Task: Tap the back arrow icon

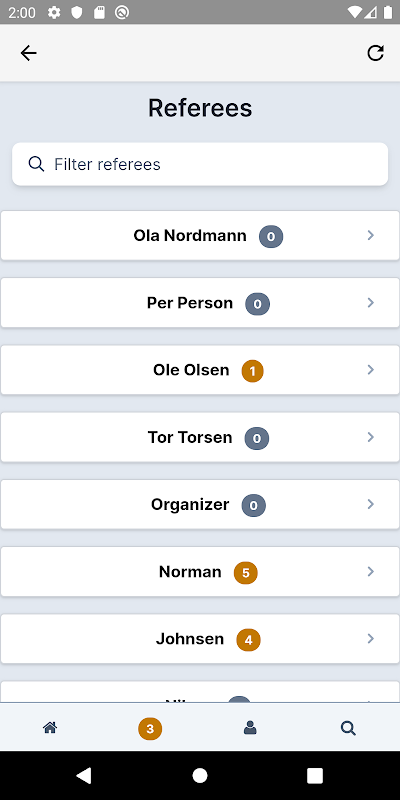Action: (29, 53)
